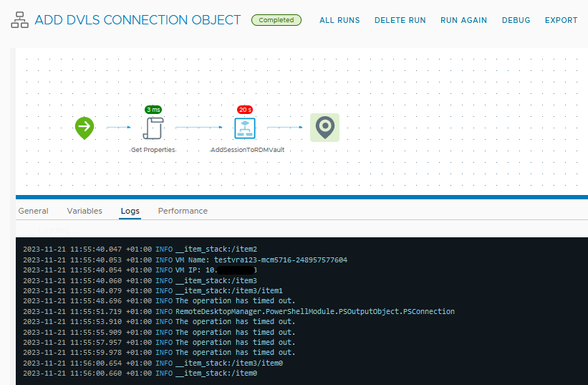The width and height of the screenshot is (588, 385).
Task: Click the AddSessionToRDMVault label
Action: (x=248, y=150)
